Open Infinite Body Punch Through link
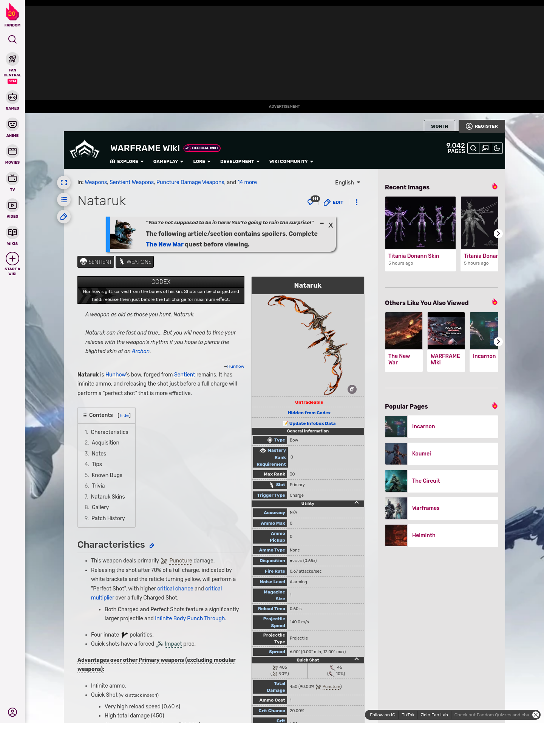 tap(190, 618)
